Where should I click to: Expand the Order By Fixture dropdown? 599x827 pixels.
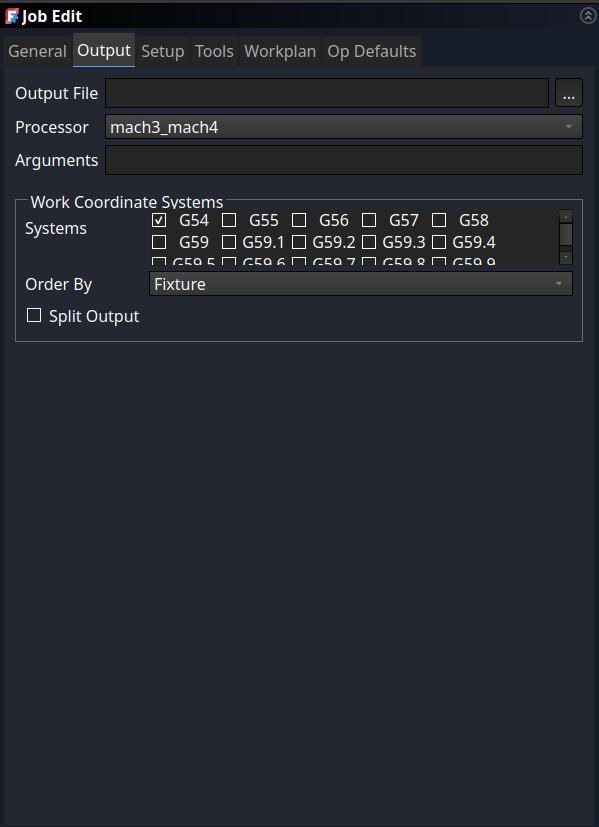coord(361,284)
